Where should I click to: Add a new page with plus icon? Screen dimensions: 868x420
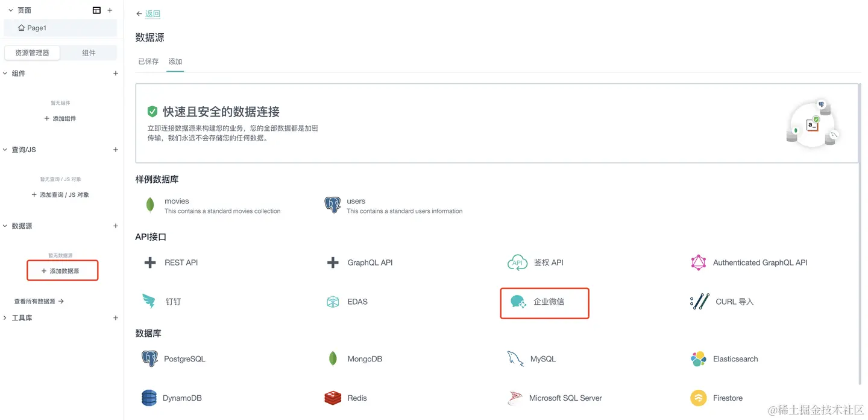point(110,10)
